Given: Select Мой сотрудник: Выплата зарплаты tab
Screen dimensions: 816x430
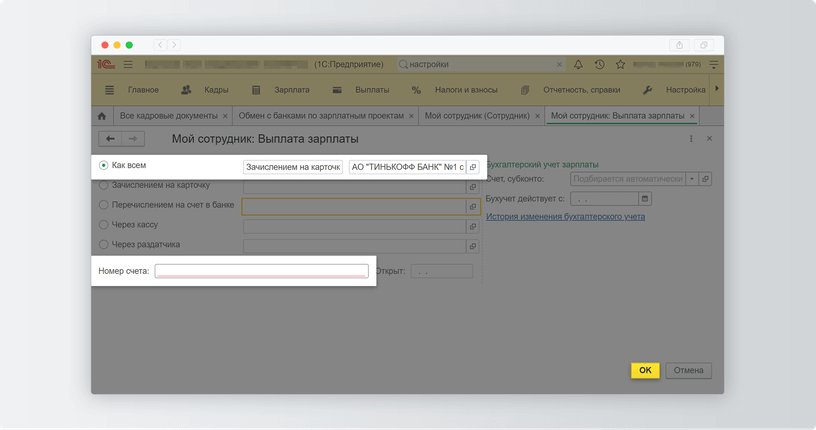Looking at the screenshot, I should tap(617, 116).
